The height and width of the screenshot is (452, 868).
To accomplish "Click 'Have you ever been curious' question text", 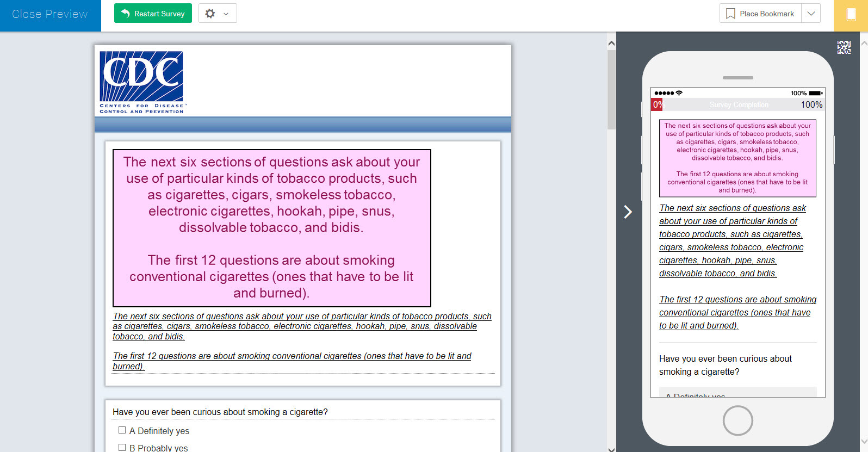I will pyautogui.click(x=220, y=412).
